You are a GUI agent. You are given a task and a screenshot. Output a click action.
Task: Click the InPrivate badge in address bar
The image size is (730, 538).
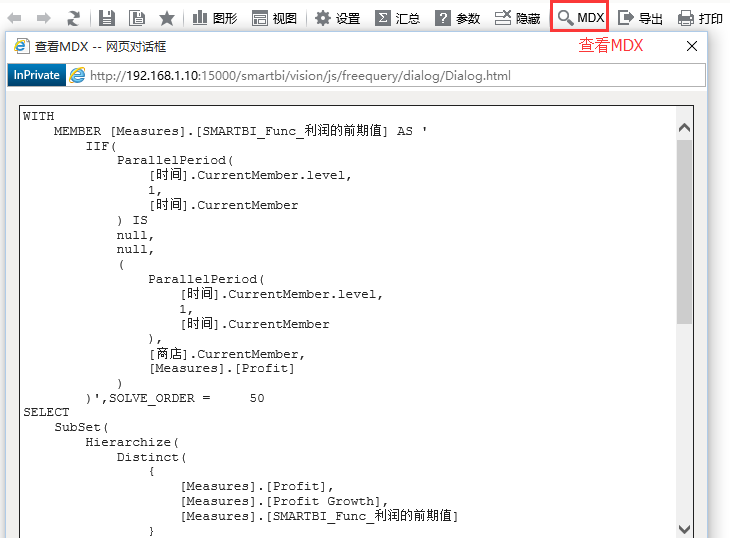[x=36, y=75]
